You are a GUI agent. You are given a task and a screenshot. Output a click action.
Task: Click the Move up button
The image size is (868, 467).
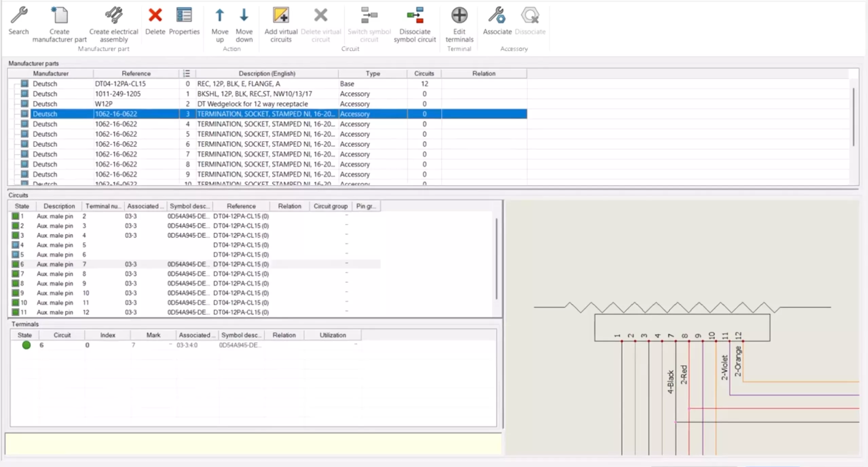coord(219,20)
